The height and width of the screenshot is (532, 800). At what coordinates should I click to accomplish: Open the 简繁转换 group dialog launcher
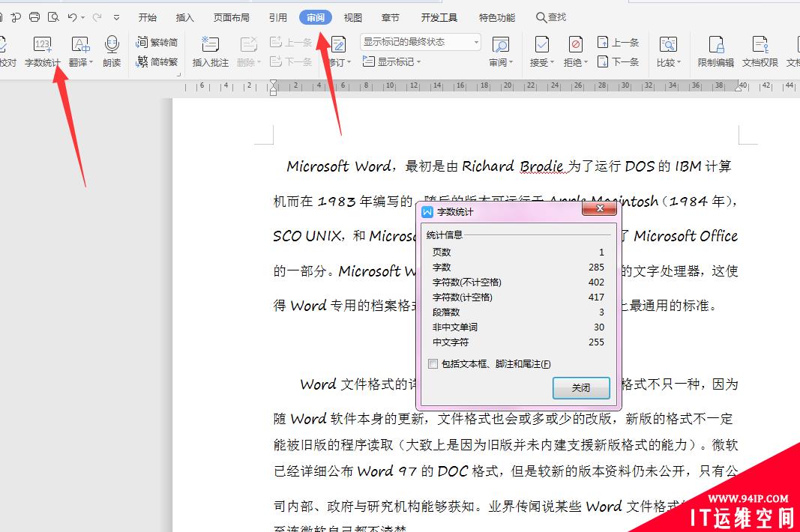point(179,74)
